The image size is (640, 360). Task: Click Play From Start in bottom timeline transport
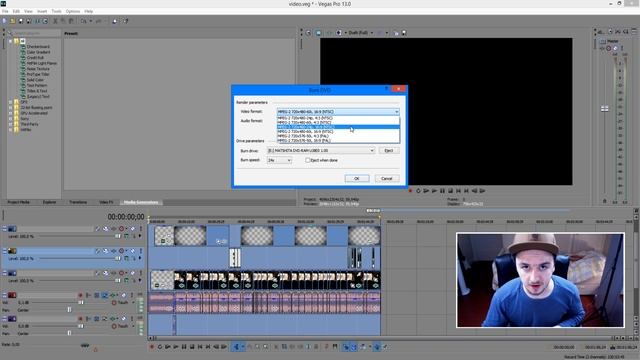(168, 347)
